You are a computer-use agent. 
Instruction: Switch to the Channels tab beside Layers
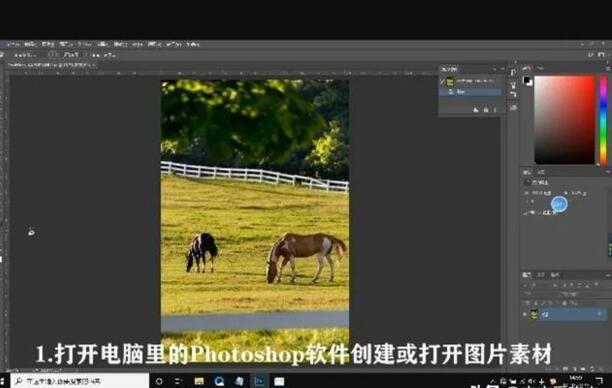[541, 275]
